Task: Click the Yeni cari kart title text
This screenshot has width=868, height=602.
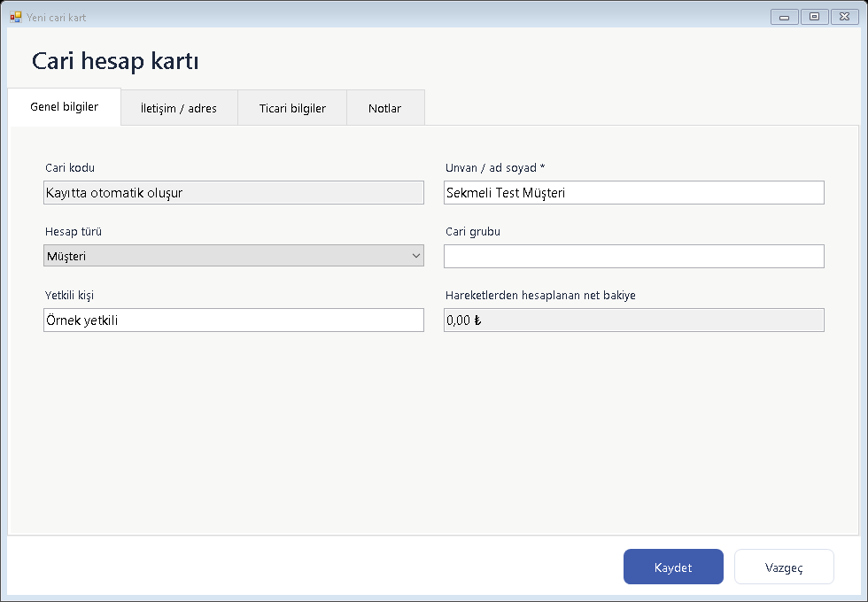Action: 57,17
